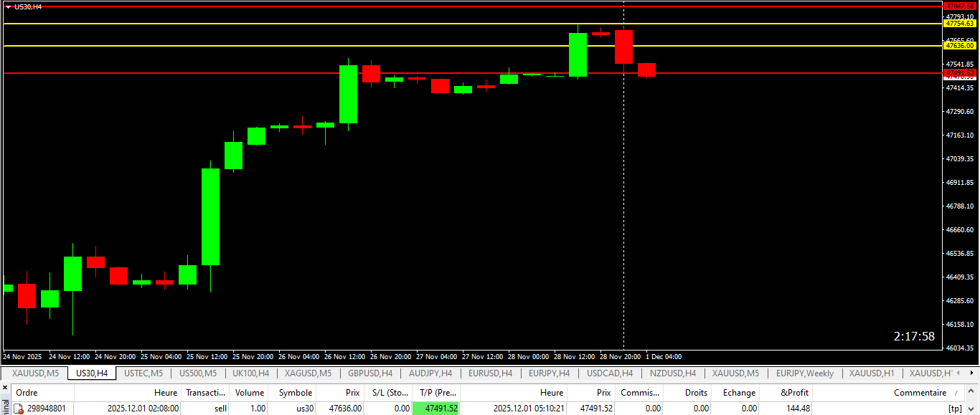The image size is (980, 415).
Task: Click the Symbole column header
Action: click(x=295, y=393)
